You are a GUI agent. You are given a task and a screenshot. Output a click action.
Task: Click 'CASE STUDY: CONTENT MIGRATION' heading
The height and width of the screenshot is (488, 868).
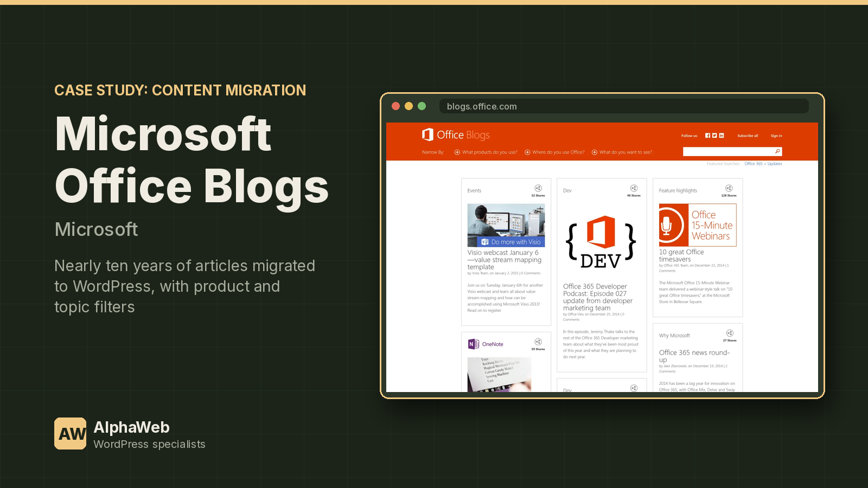pyautogui.click(x=180, y=90)
